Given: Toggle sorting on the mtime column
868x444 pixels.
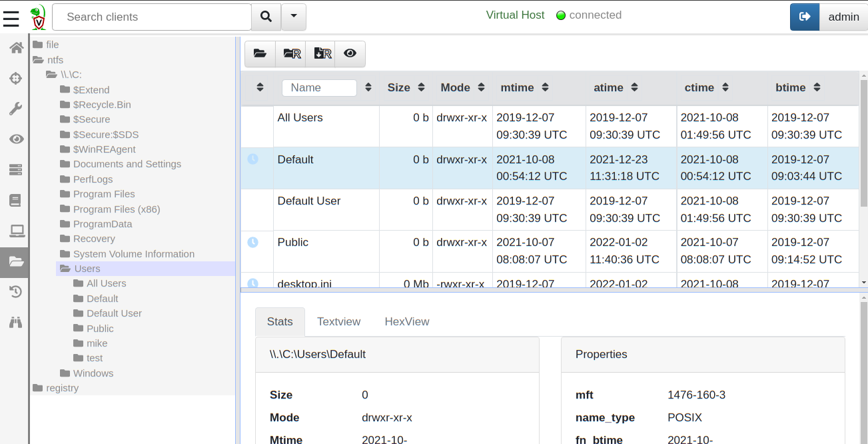Looking at the screenshot, I should [545, 87].
